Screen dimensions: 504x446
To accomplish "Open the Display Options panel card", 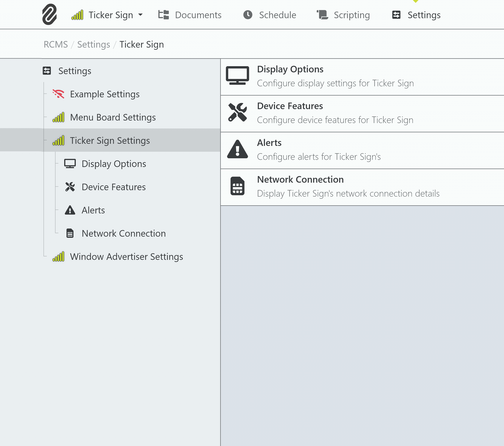I will coord(335,76).
